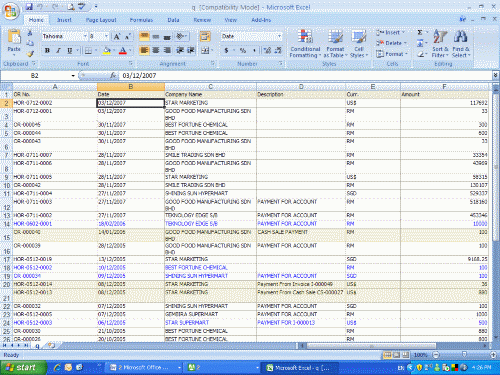This screenshot has width=500, height=375.
Task: Click the AutoSum sigma icon
Action: (420, 32)
